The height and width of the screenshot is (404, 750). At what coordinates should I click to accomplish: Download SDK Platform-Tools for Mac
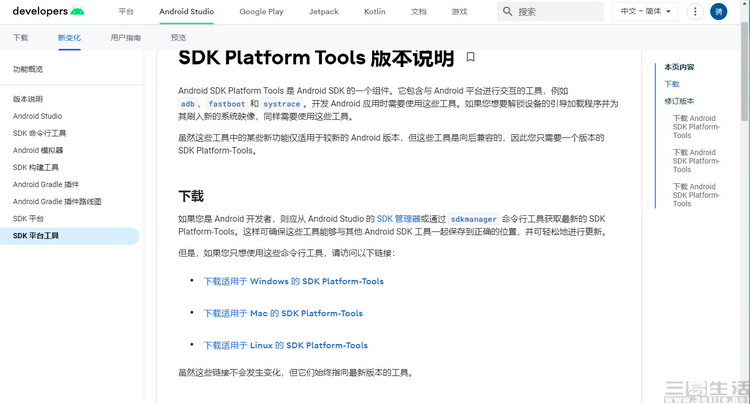283,313
